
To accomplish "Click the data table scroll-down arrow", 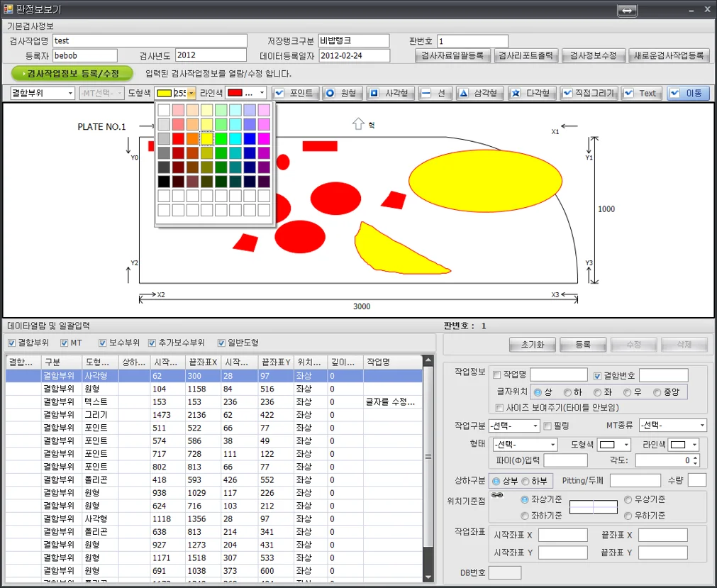I will point(428,577).
